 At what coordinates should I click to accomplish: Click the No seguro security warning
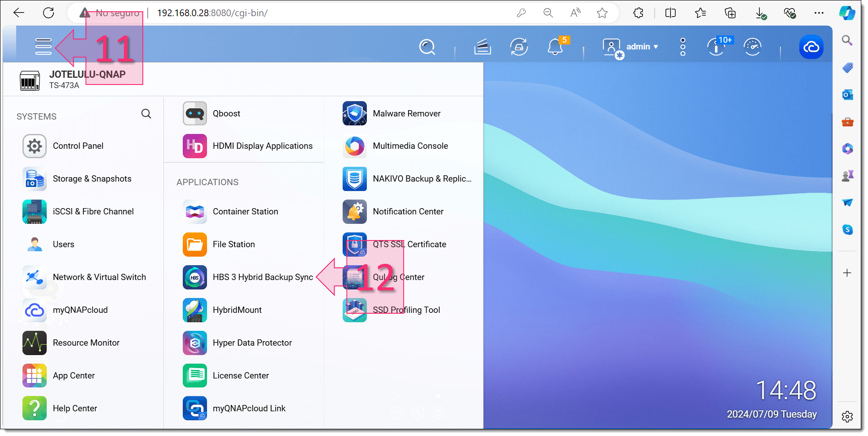pyautogui.click(x=110, y=13)
